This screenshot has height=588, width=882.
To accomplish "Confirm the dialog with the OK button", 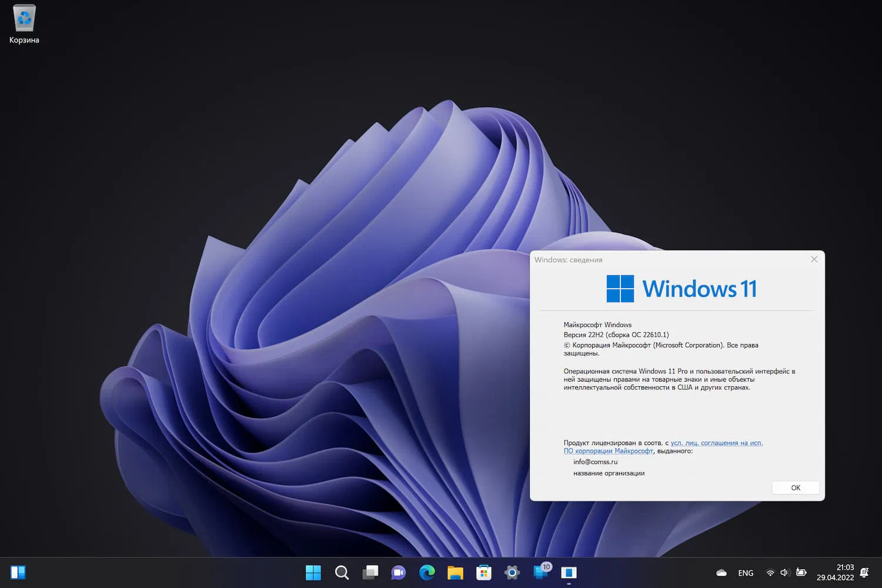I will [796, 487].
